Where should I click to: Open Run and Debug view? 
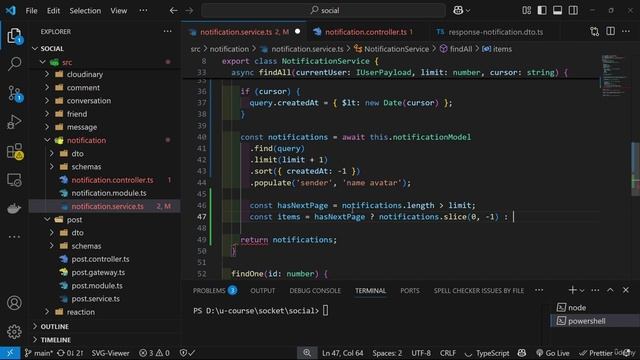14,122
